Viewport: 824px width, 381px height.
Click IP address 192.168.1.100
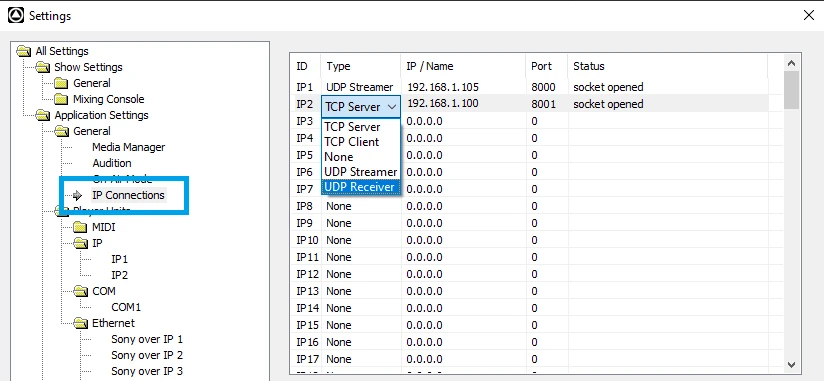(x=443, y=103)
